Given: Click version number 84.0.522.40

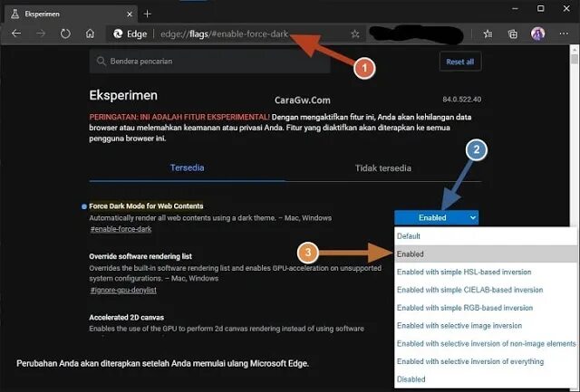Looking at the screenshot, I should click(x=462, y=100).
